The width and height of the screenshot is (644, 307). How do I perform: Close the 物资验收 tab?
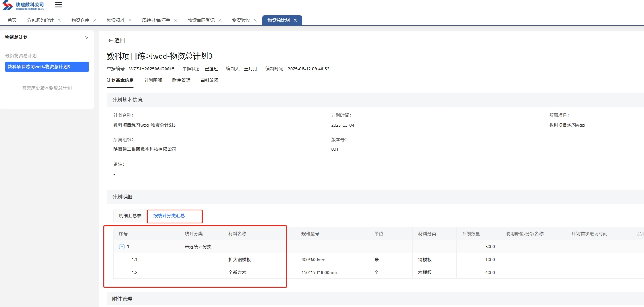[x=255, y=20]
